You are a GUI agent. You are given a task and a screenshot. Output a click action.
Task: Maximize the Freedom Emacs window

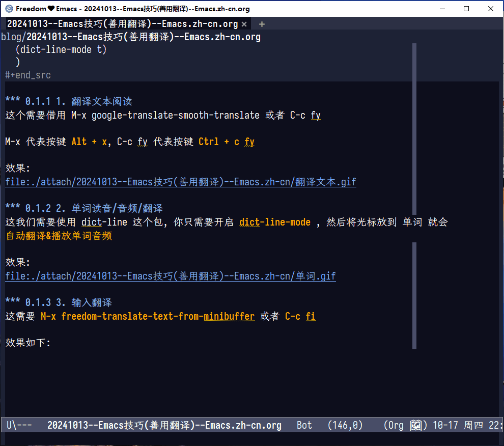[x=466, y=9]
